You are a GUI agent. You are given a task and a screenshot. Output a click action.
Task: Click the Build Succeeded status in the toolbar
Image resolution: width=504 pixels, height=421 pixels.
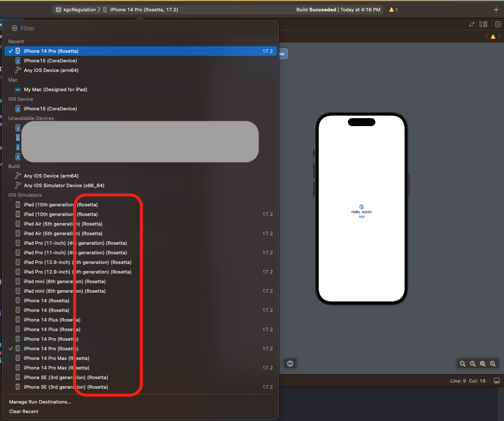338,10
